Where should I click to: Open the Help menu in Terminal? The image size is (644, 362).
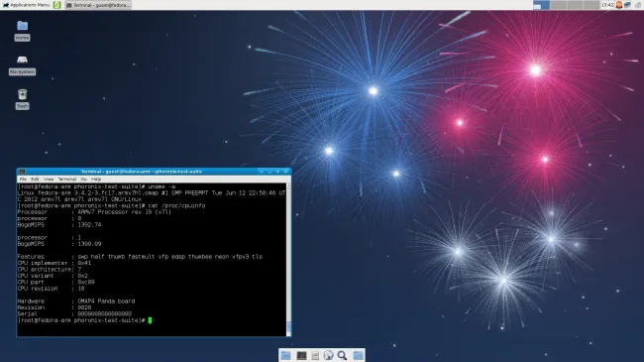point(96,180)
